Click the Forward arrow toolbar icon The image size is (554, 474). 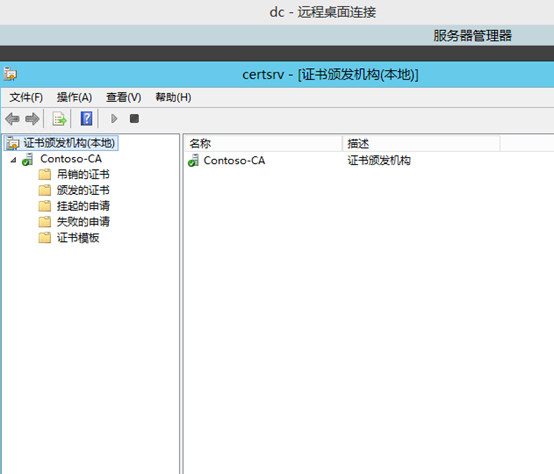(x=32, y=119)
